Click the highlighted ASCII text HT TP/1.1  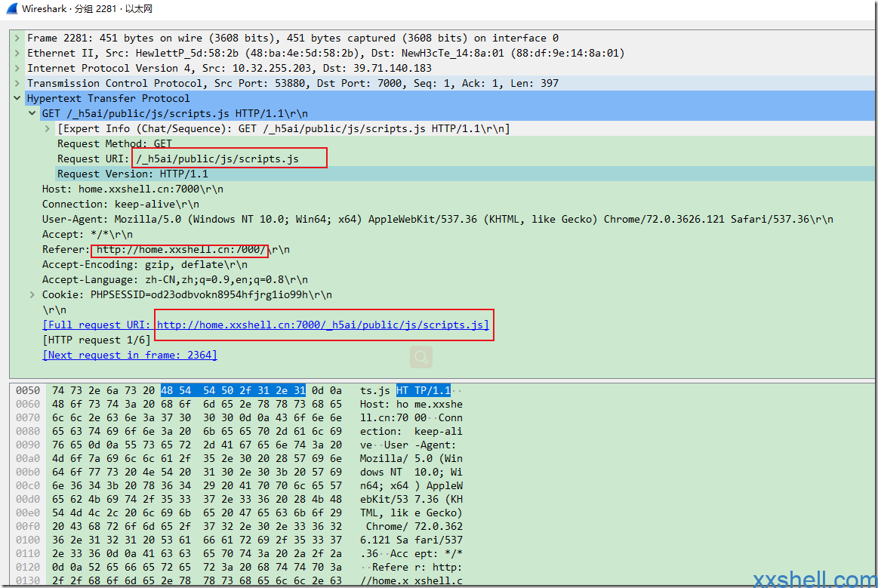[x=424, y=390]
